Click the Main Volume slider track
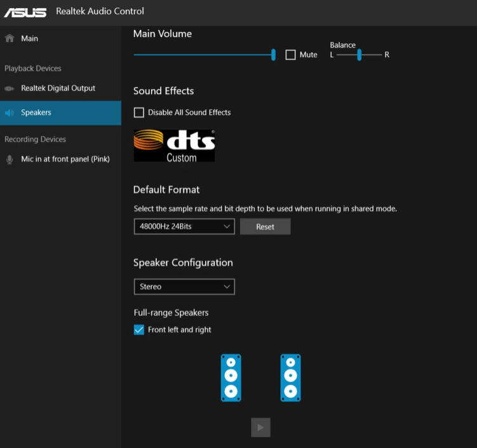 [204, 55]
